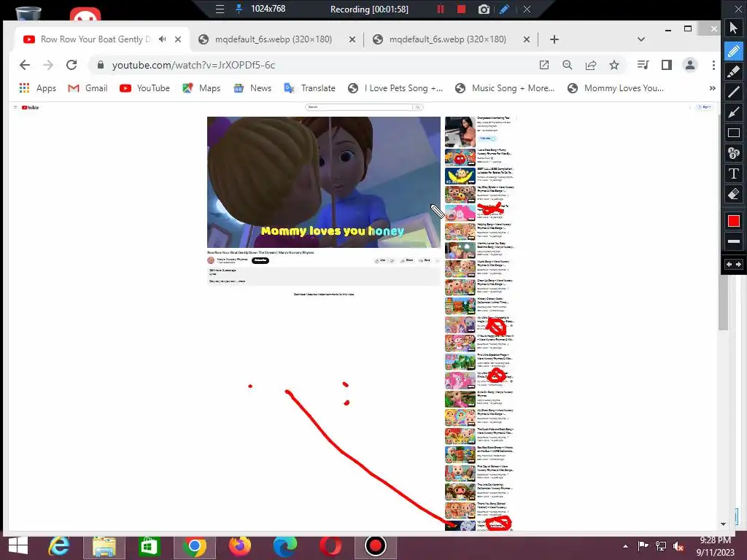Close the recorder top toolbar
This screenshot has width=747, height=560.
click(527, 9)
